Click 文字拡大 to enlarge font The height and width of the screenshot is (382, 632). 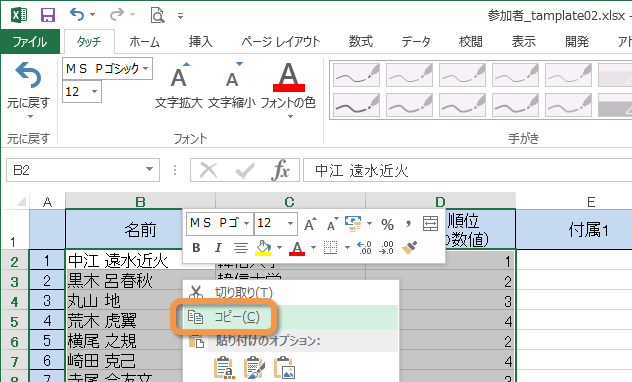tap(179, 85)
